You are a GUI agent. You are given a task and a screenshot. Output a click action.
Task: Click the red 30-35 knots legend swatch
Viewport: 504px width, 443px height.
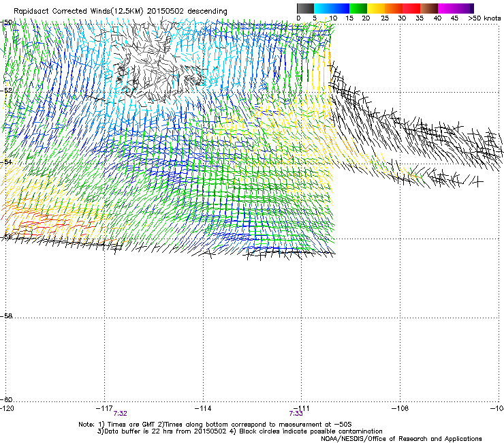pos(411,8)
